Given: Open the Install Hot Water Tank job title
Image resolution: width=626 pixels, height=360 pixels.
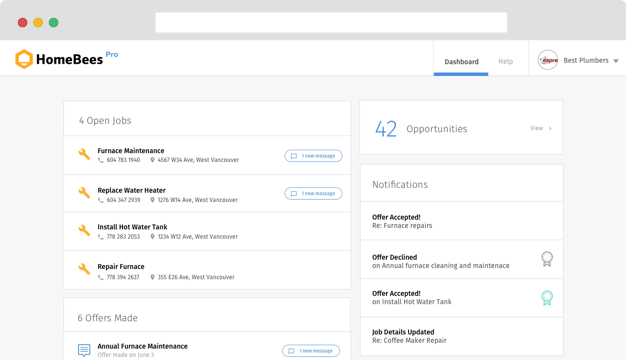Looking at the screenshot, I should (x=132, y=227).
